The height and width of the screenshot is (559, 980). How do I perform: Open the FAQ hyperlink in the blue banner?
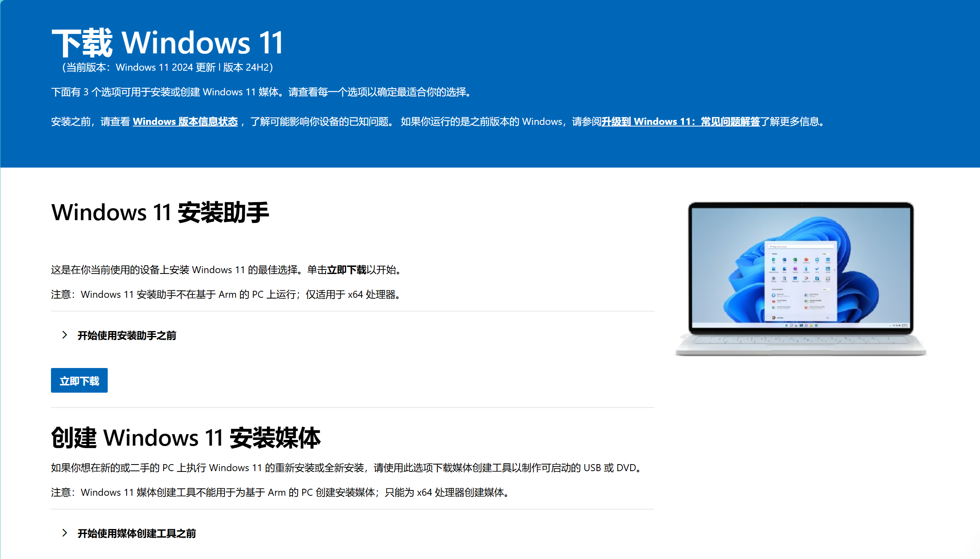682,122
